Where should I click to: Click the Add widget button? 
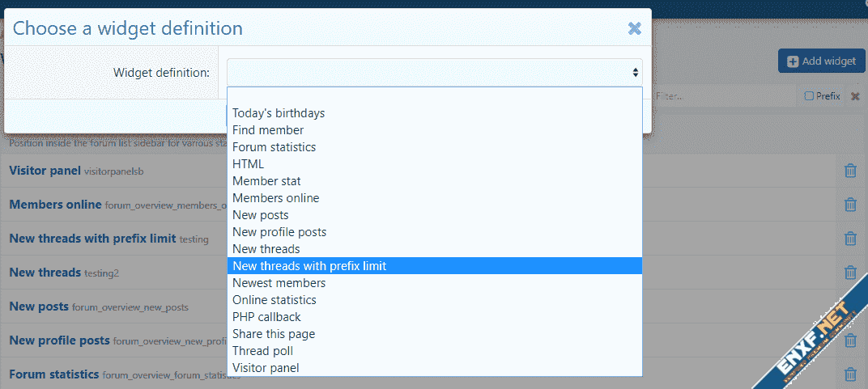click(821, 61)
